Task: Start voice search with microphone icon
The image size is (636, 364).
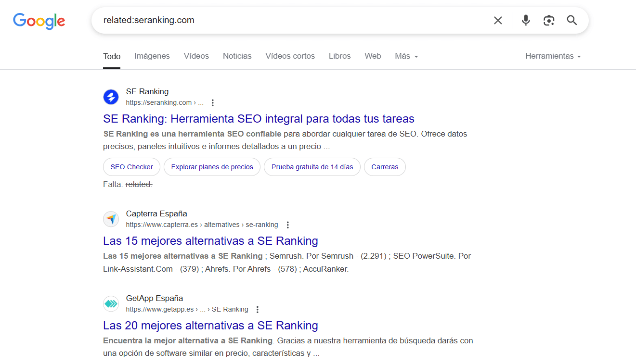Action: point(526,20)
